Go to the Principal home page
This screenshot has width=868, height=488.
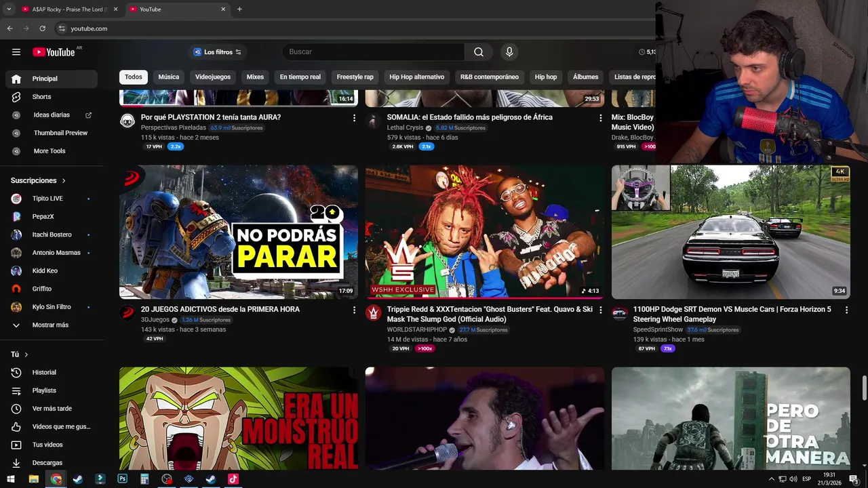[52, 79]
